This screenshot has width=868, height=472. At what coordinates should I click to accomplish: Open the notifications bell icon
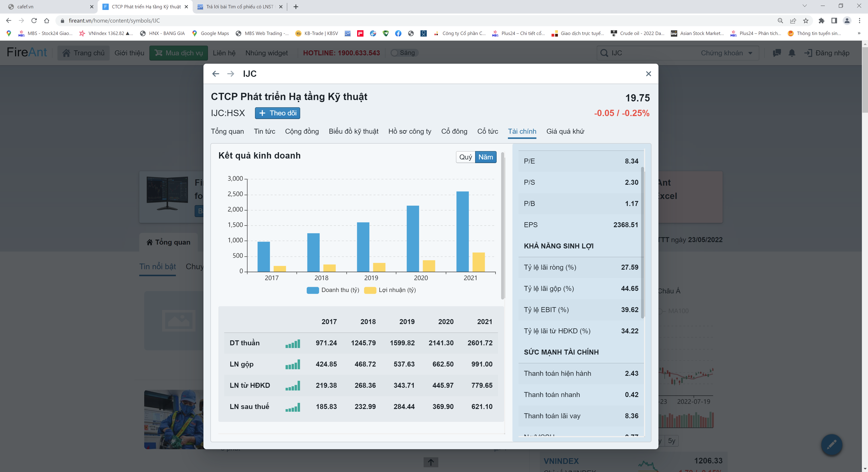tap(792, 53)
